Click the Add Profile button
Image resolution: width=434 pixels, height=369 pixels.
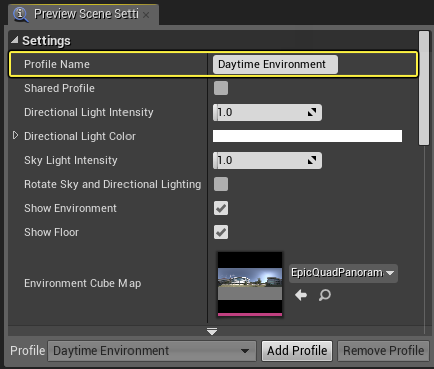297,351
